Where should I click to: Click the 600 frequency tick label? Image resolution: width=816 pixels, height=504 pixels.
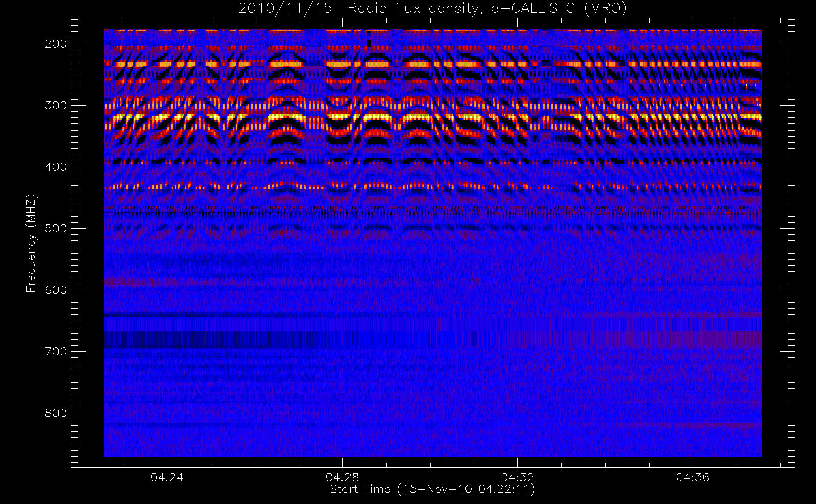(56, 290)
